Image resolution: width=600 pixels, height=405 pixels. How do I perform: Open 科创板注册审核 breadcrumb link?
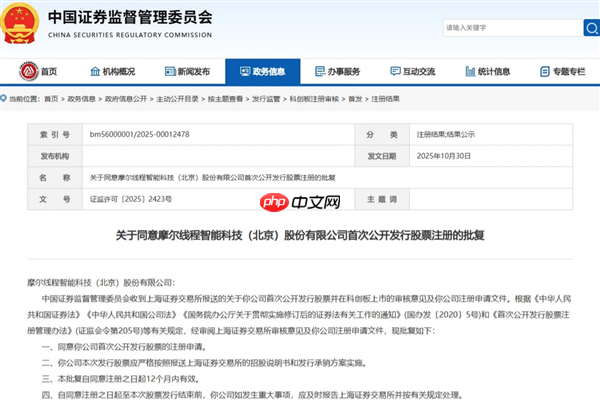pos(314,99)
